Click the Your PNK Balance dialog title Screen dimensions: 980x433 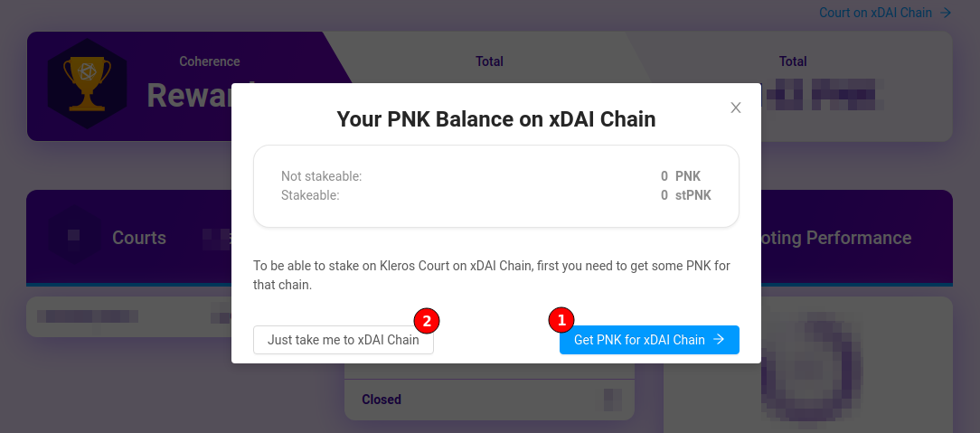[496, 118]
